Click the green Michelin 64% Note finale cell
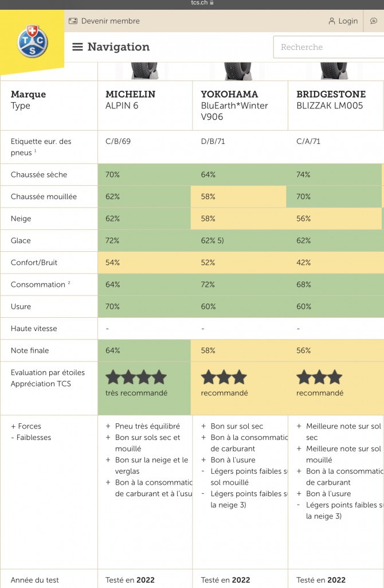This screenshot has height=588, width=384. point(144,351)
